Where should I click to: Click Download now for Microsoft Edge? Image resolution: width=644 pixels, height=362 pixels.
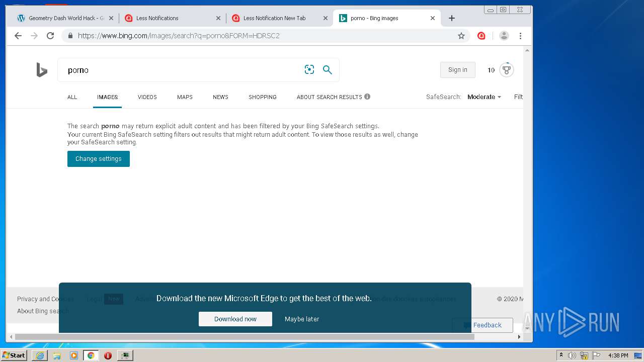click(x=235, y=319)
